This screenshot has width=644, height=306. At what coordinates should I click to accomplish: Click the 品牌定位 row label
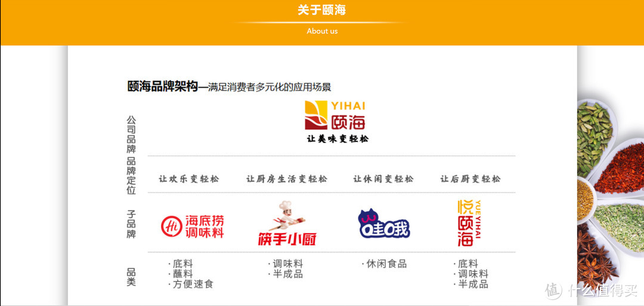(131, 176)
